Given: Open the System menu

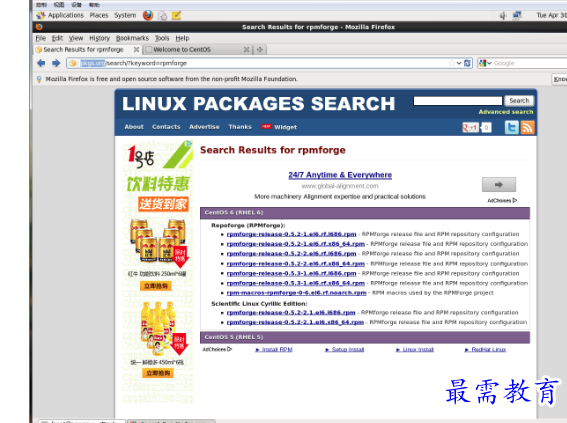Looking at the screenshot, I should point(125,15).
